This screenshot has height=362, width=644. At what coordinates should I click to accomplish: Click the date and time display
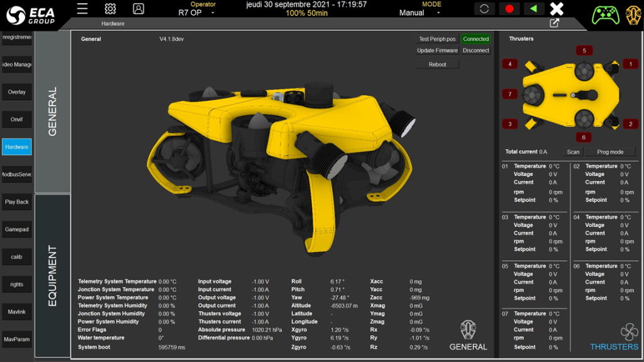306,4
